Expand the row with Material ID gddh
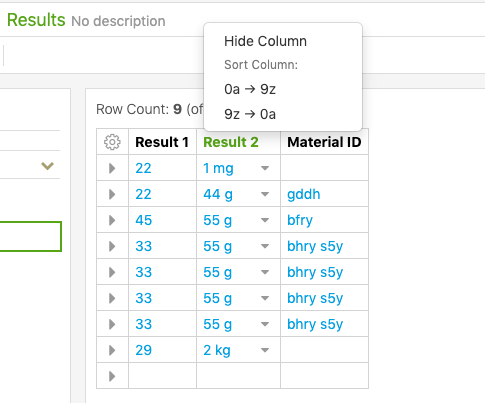 pyautogui.click(x=112, y=194)
